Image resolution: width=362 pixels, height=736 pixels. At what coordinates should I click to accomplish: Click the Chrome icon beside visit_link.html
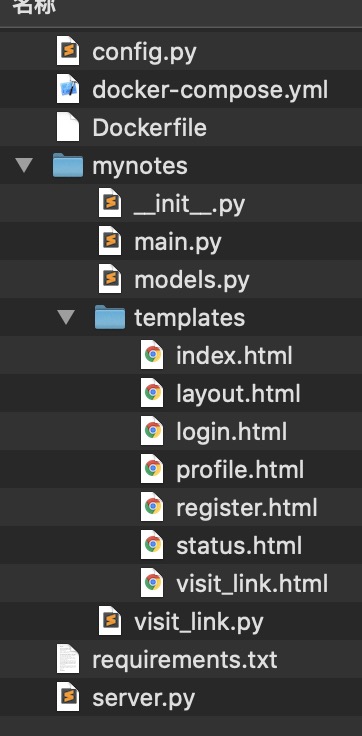point(152,583)
